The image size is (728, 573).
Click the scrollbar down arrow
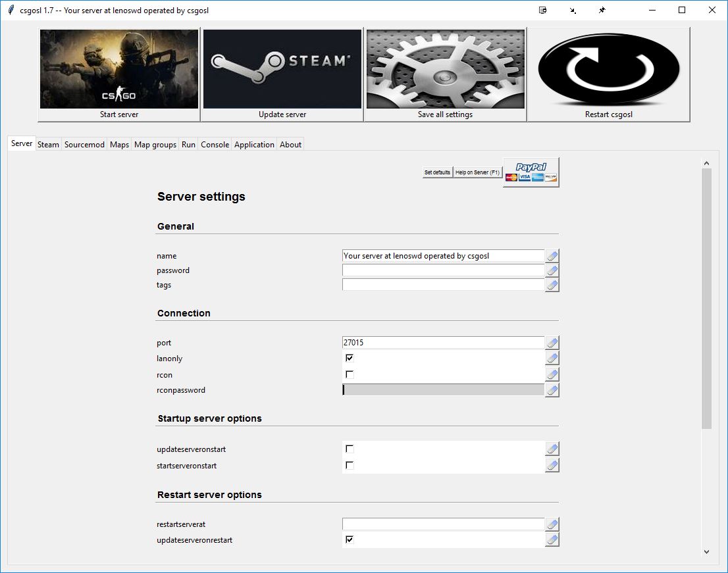[707, 552]
